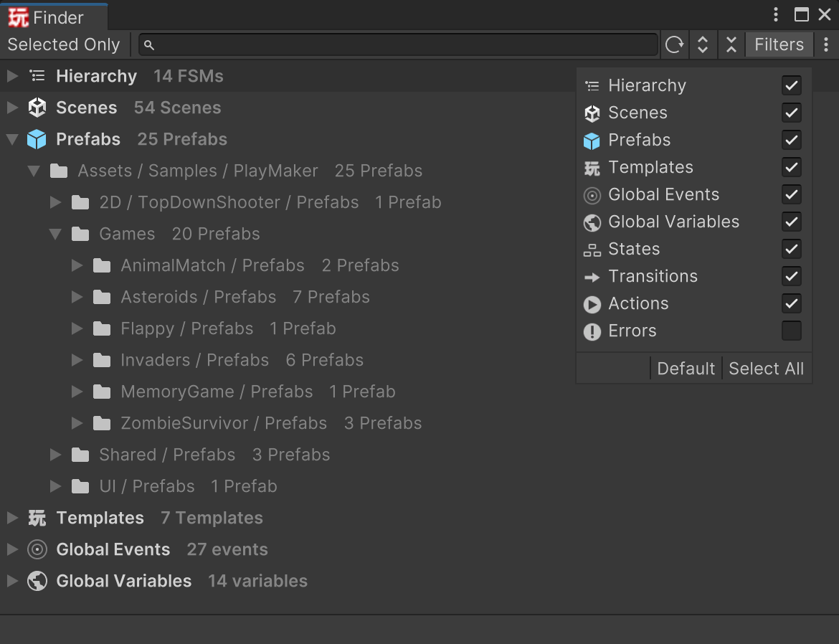
Task: Select the Finder tab
Action: (x=54, y=17)
